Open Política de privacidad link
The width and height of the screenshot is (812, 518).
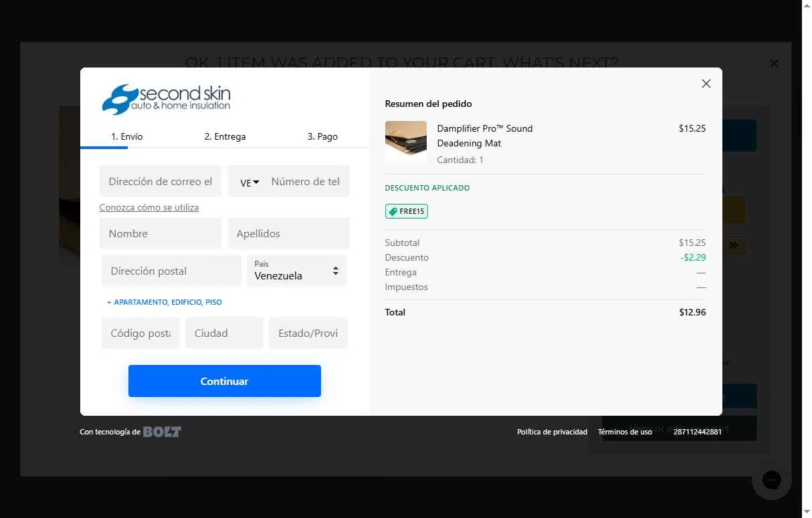pyautogui.click(x=552, y=432)
